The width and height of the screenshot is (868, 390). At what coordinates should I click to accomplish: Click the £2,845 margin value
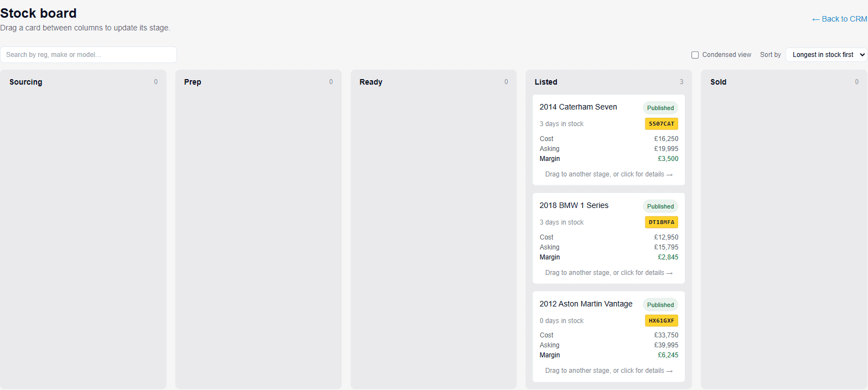point(668,257)
